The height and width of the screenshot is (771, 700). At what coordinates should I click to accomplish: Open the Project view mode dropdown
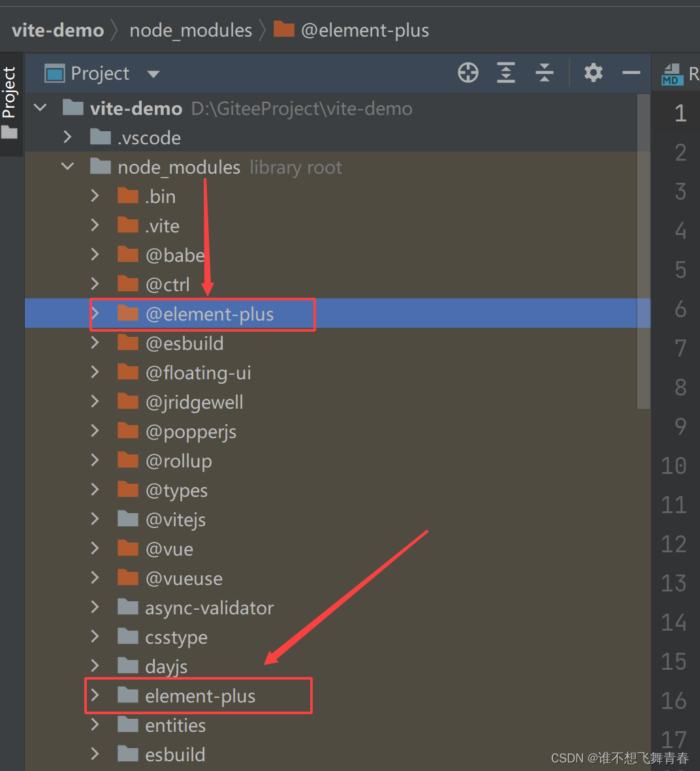[x=153, y=73]
